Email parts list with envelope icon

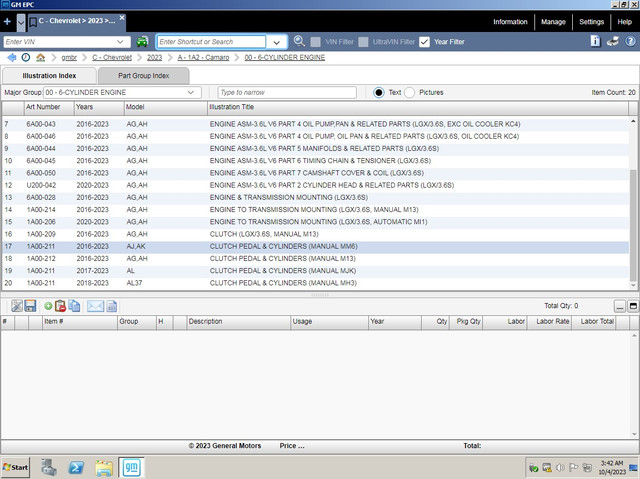click(95, 306)
